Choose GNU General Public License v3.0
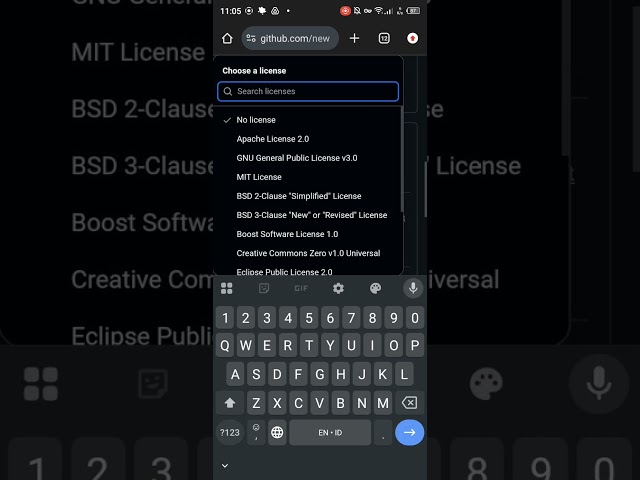Image resolution: width=640 pixels, height=480 pixels. coord(308,158)
